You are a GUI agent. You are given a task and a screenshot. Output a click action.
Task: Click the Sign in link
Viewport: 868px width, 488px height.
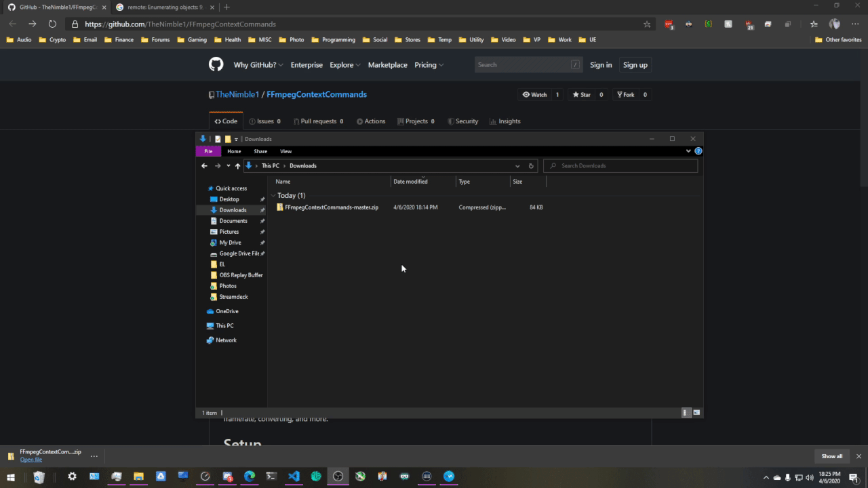pyautogui.click(x=601, y=65)
